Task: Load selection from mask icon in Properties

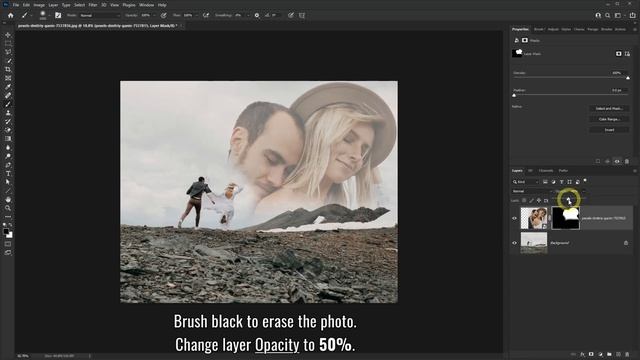Action: tap(598, 162)
